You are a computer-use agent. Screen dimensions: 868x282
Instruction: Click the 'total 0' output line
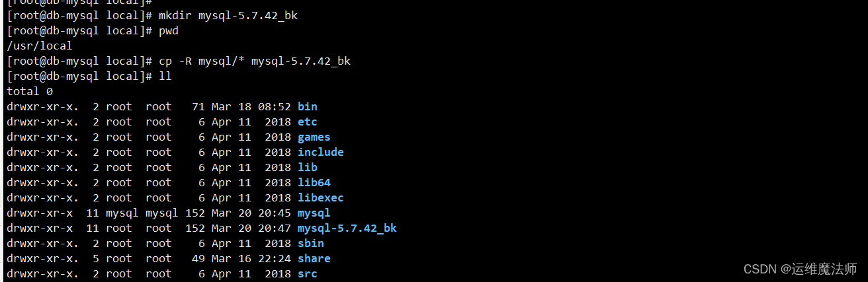point(29,91)
